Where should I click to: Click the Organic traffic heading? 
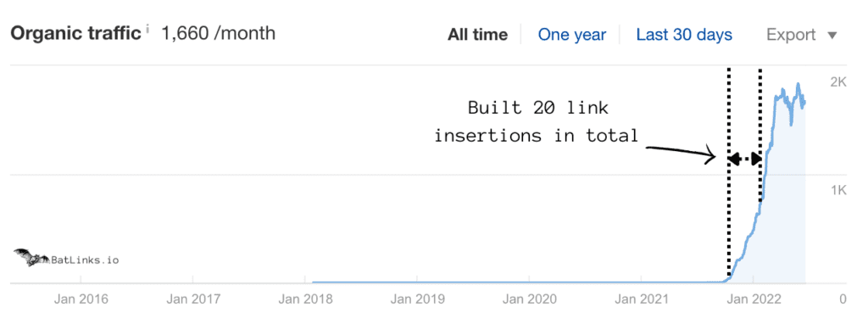(75, 34)
